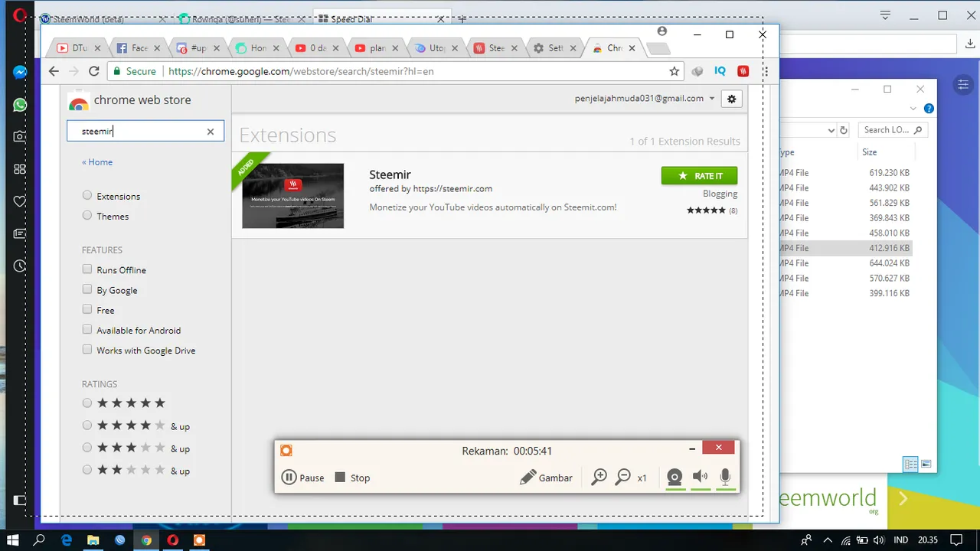980x551 pixels.
Task: Refresh the File Explorer address bar
Action: pos(844,130)
